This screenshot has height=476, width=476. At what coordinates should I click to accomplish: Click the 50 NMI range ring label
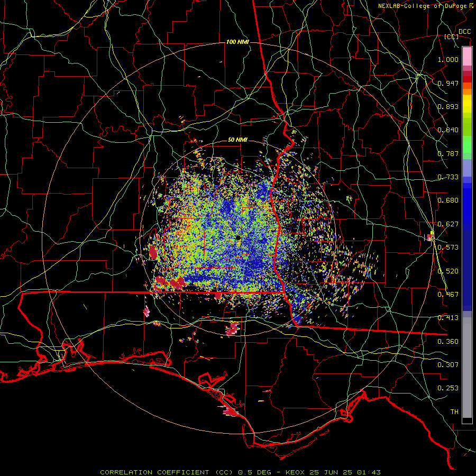(237, 140)
